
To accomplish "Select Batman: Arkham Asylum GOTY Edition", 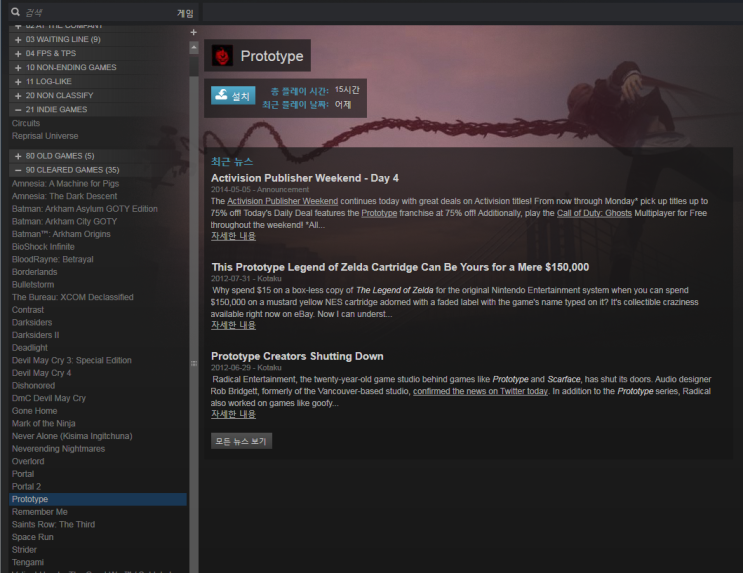I will (85, 209).
